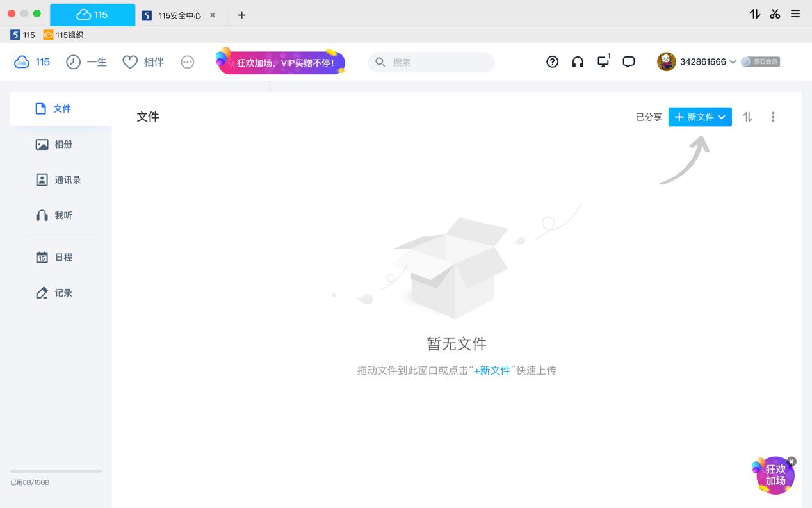Open the screen device icon in header
The width and height of the screenshot is (812, 508).
tap(603, 61)
